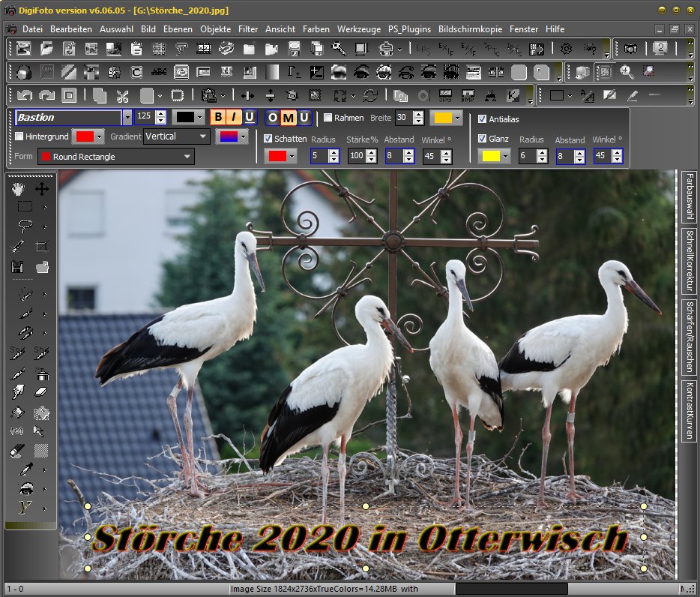The width and height of the screenshot is (700, 597).
Task: Select the Hand pan tool
Action: [x=18, y=189]
